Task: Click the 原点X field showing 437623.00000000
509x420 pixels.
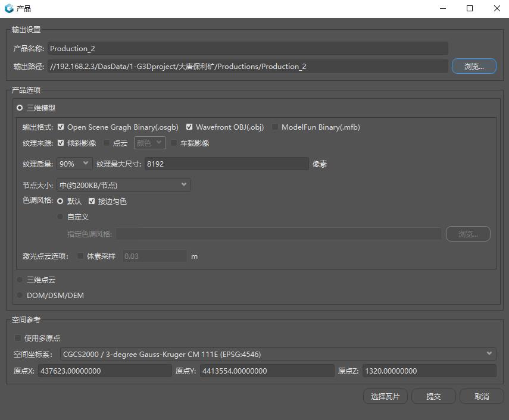Action: 105,371
